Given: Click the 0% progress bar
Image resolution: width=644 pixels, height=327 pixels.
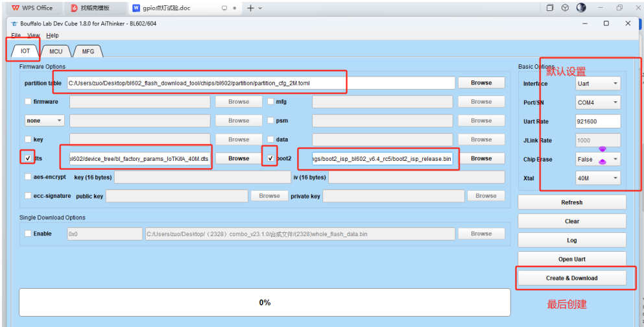Looking at the screenshot, I should click(265, 302).
